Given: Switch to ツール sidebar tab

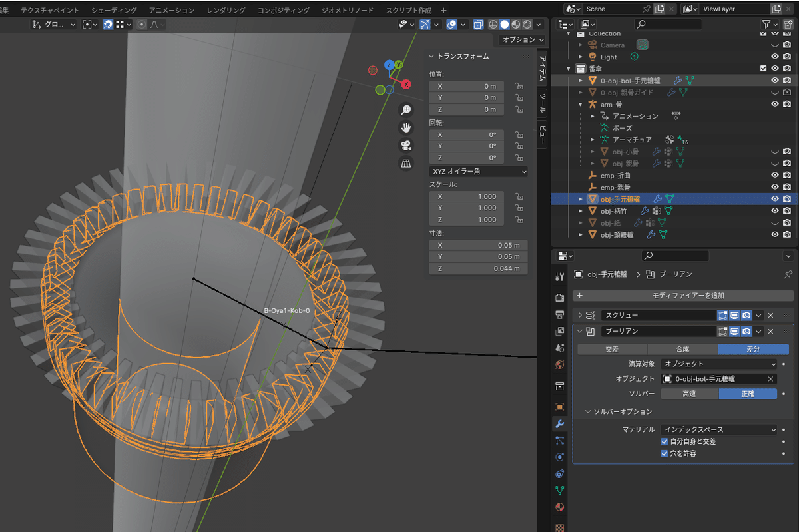Looking at the screenshot, I should [x=543, y=102].
